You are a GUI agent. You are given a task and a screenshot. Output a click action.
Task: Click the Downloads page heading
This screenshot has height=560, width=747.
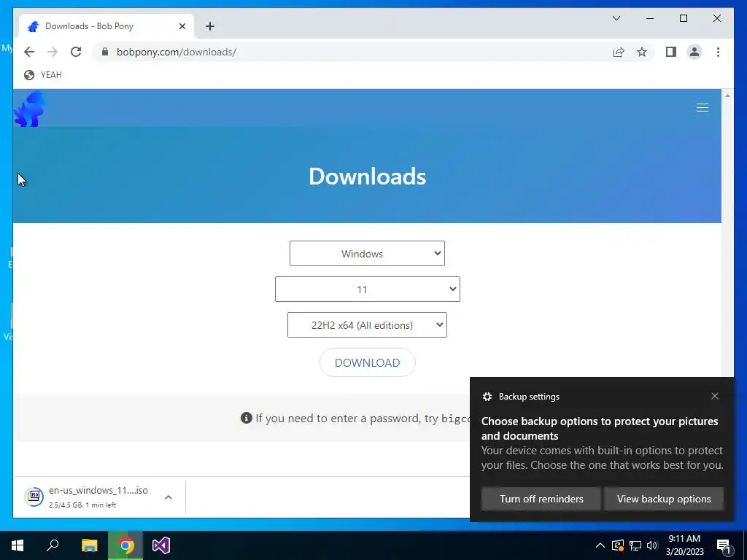[368, 176]
